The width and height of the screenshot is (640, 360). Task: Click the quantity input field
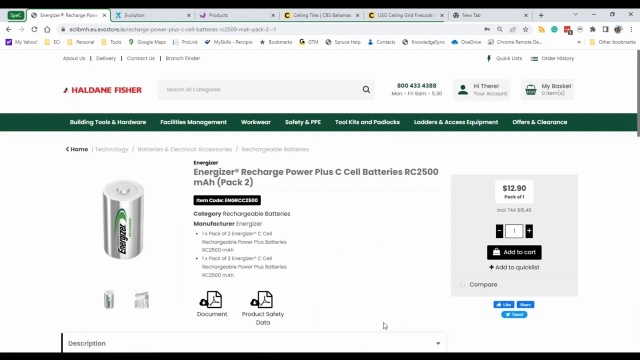514,231
